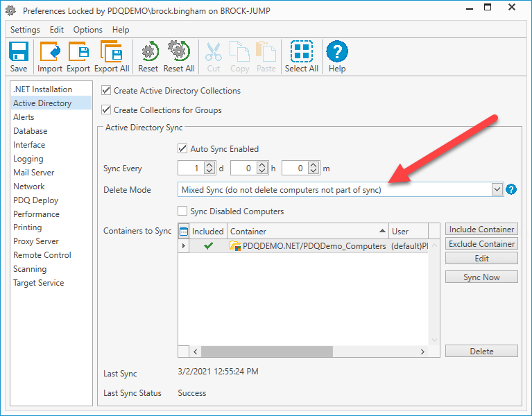Image resolution: width=532 pixels, height=416 pixels.
Task: Select Scanning preferences page
Action: pos(51,269)
